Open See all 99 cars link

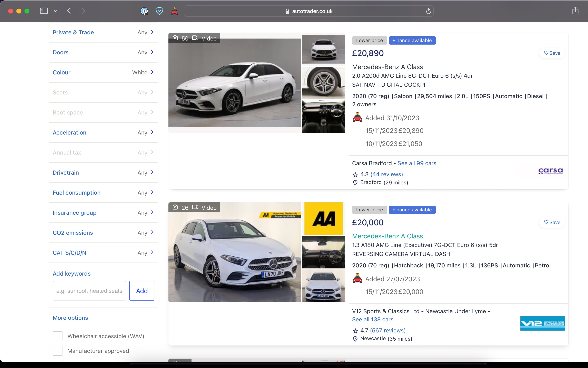point(417,163)
